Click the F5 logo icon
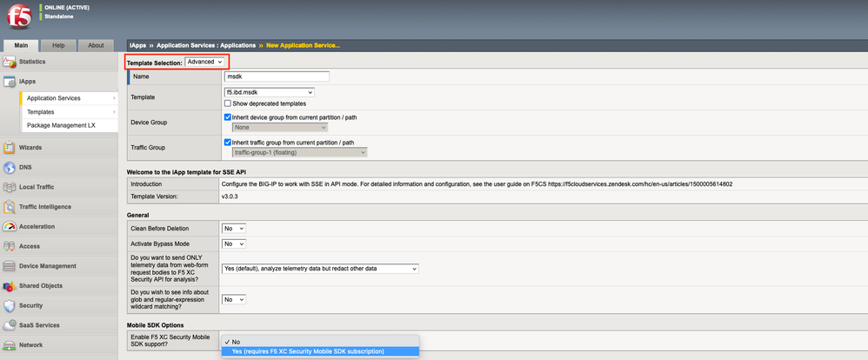 tap(19, 17)
